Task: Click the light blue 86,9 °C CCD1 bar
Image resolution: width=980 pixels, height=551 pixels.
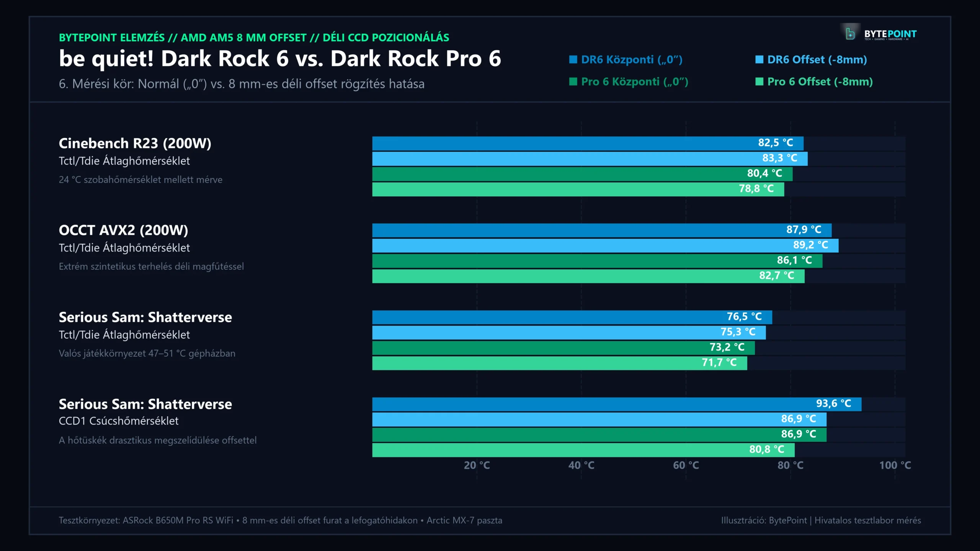Action: pos(599,420)
